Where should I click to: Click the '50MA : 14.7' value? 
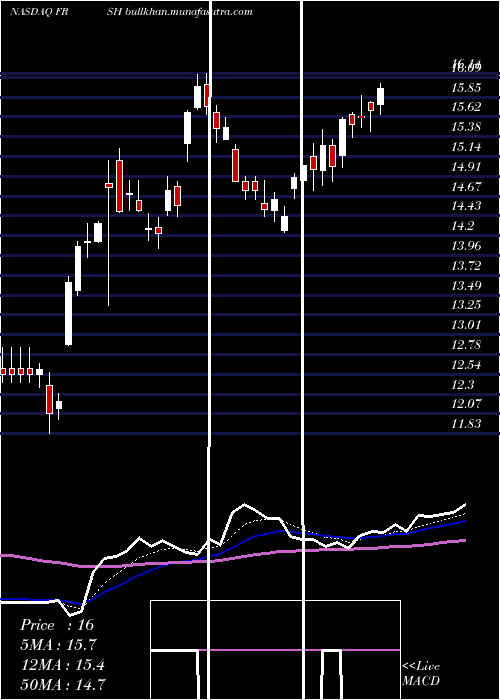[x=63, y=684]
